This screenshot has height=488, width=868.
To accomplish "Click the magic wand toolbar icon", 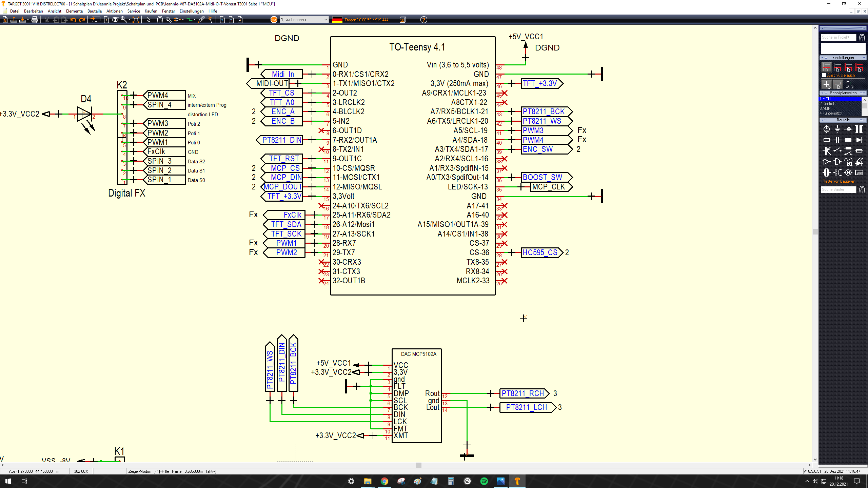I will pyautogui.click(x=210, y=20).
